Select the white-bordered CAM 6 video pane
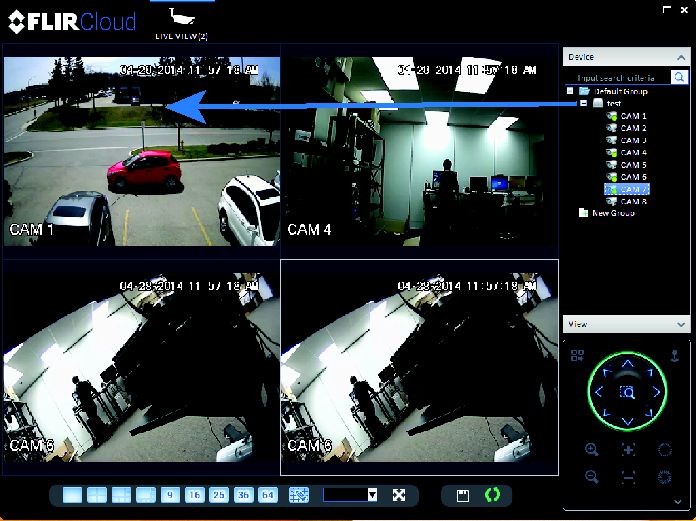Viewport: 696px width, 521px height. point(419,367)
